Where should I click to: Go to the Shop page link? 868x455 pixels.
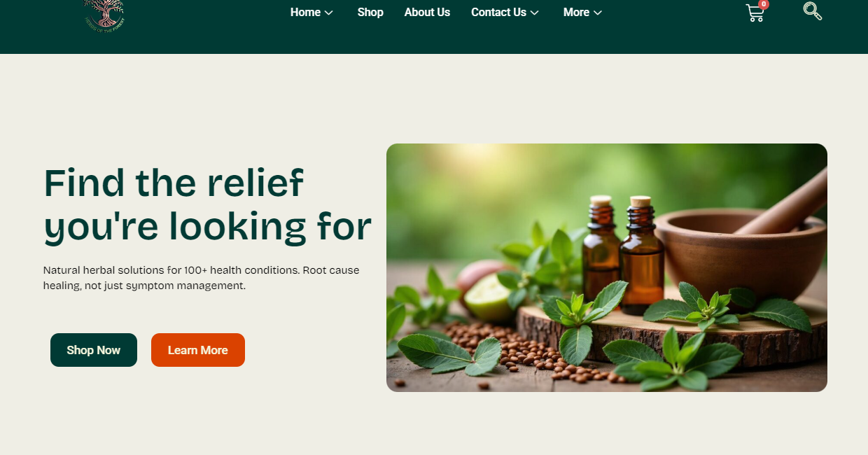point(370,12)
